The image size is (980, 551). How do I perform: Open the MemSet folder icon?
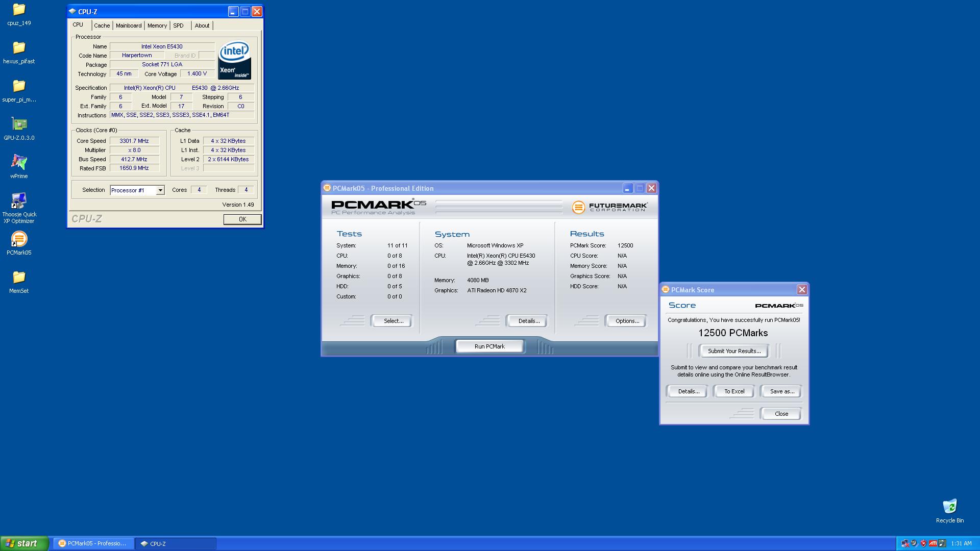[x=19, y=282]
